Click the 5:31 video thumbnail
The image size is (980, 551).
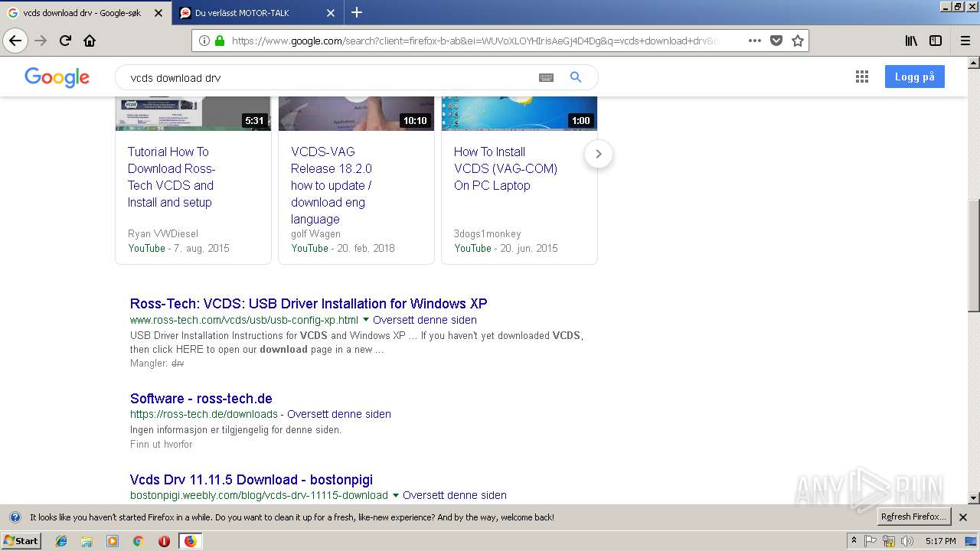[x=193, y=113]
